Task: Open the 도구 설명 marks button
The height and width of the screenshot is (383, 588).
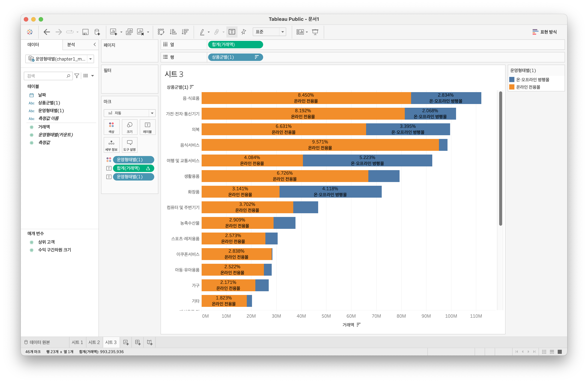Action: (130, 145)
